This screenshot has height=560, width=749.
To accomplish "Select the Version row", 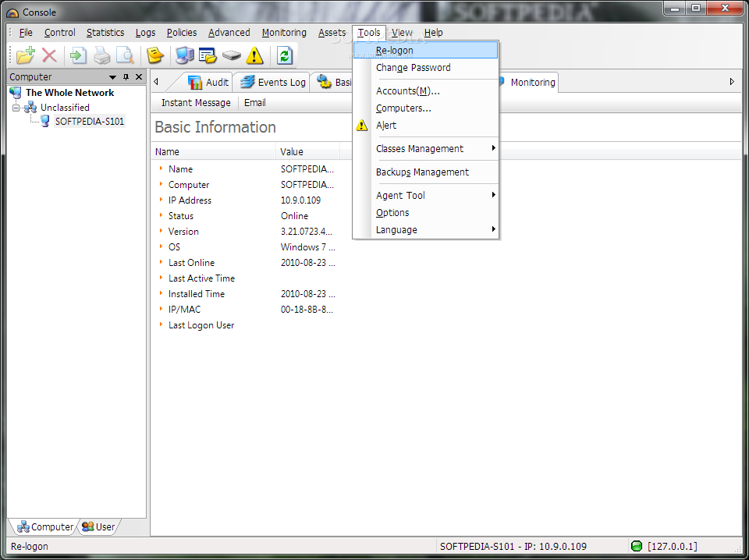I will coord(246,232).
